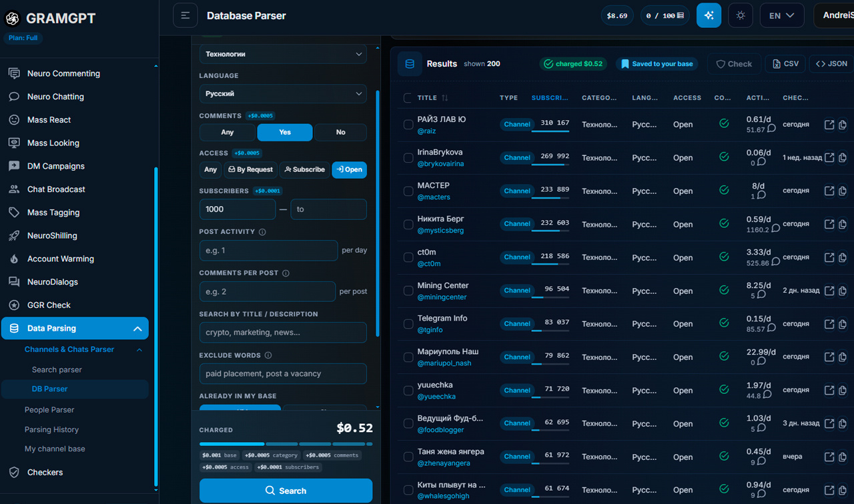The width and height of the screenshot is (854, 504).
Task: Go to Search parser submenu item
Action: 57,369
